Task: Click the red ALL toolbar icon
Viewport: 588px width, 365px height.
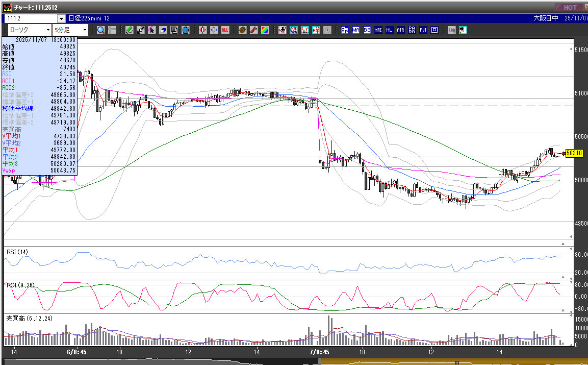Action: pos(225,30)
